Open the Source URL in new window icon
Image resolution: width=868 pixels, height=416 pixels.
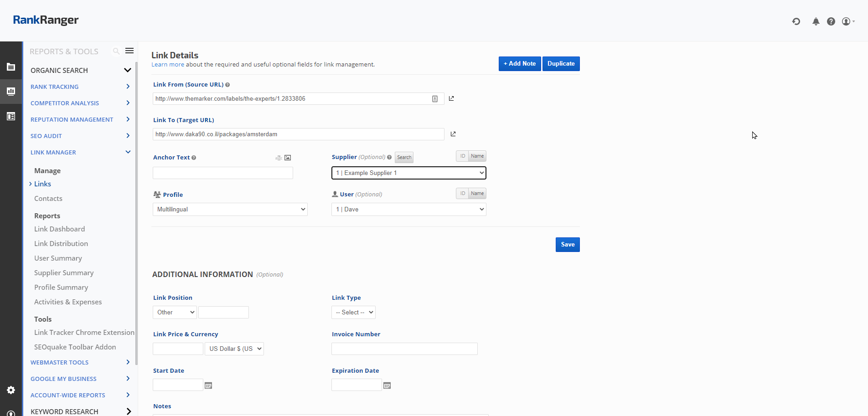pyautogui.click(x=451, y=98)
